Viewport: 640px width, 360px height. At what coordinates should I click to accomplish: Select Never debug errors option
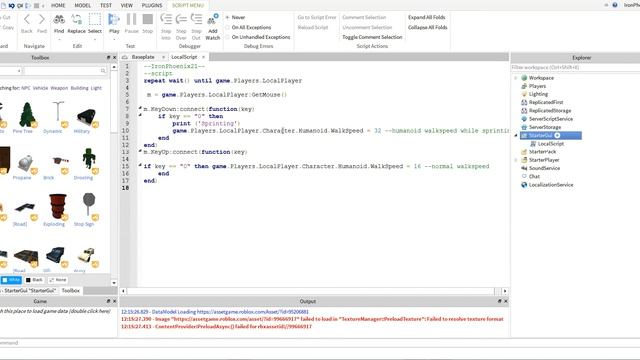(235, 18)
